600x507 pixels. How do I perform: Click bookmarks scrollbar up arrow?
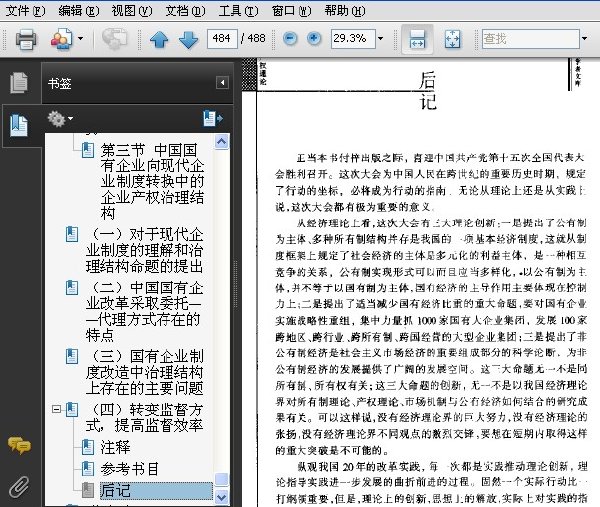(222, 142)
